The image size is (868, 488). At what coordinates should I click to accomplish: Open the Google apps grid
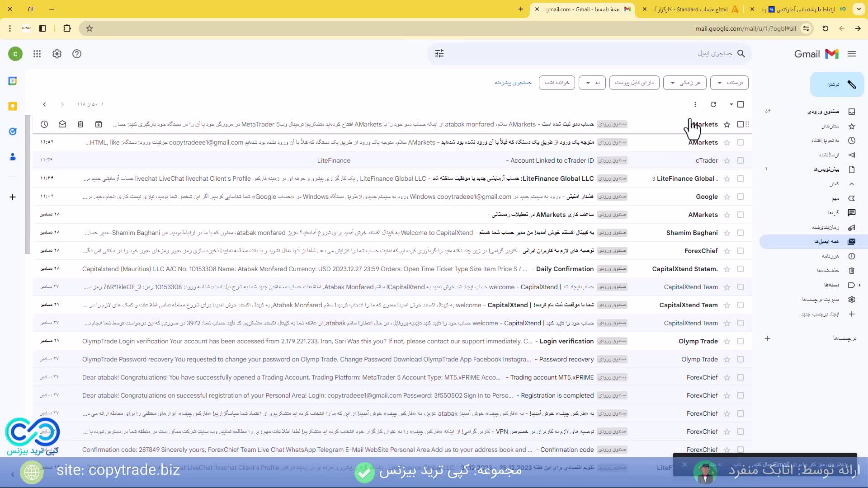(37, 54)
